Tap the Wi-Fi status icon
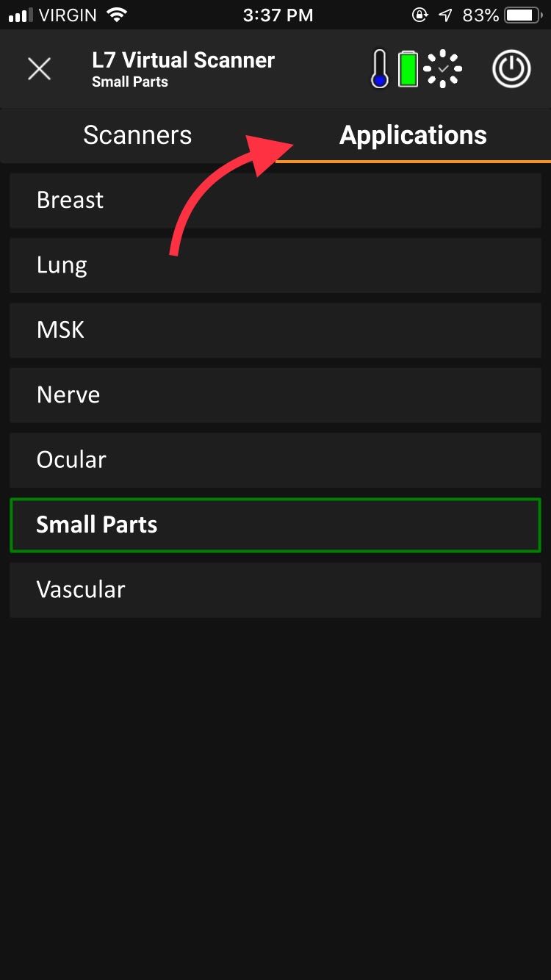 click(117, 15)
